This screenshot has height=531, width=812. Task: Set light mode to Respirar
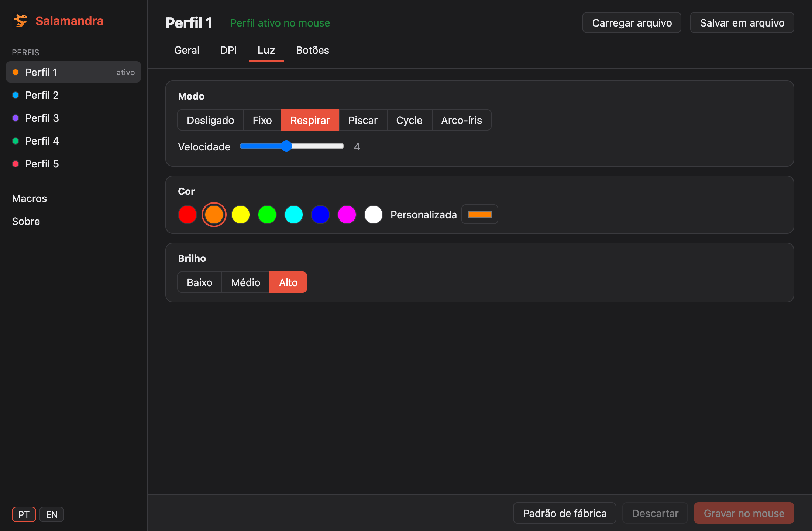point(310,120)
